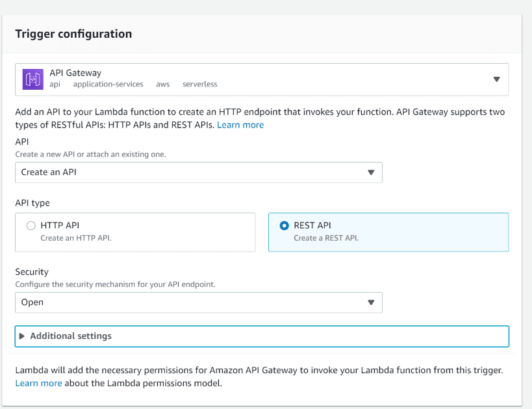Click the purple API Gateway service icon
532x409 pixels.
click(x=33, y=79)
